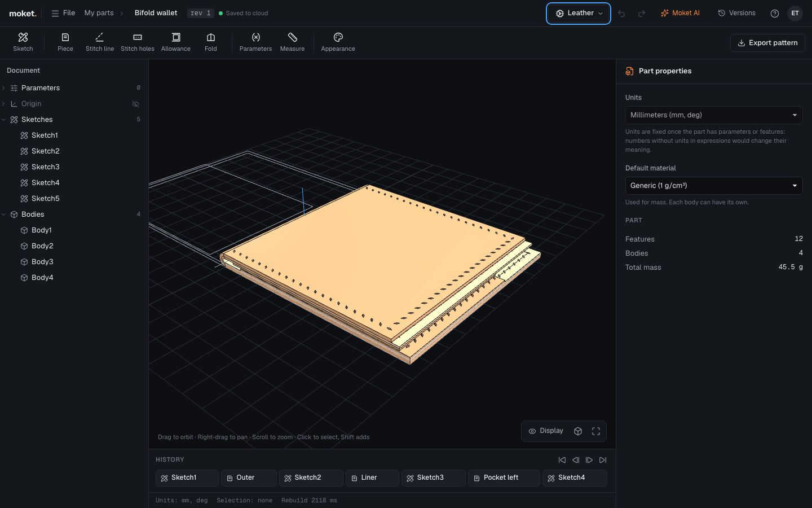This screenshot has height=508, width=812.
Task: Select Body2 in the document tree
Action: (x=74, y=246)
